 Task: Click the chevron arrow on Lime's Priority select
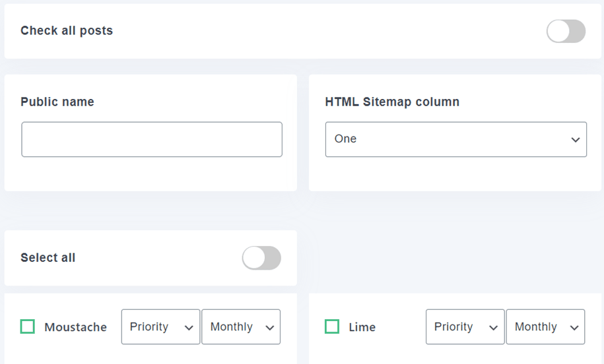pyautogui.click(x=494, y=328)
